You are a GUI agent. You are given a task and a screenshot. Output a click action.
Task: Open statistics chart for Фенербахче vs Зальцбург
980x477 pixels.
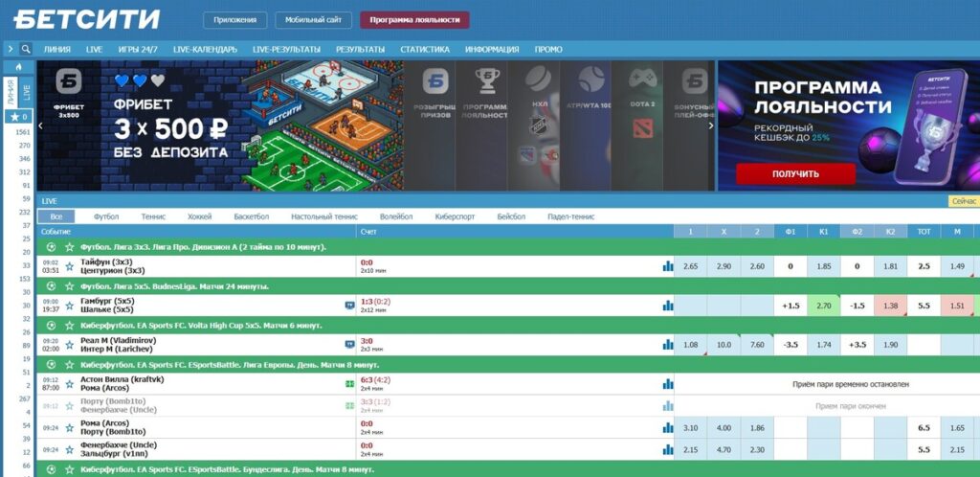pyautogui.click(x=668, y=449)
